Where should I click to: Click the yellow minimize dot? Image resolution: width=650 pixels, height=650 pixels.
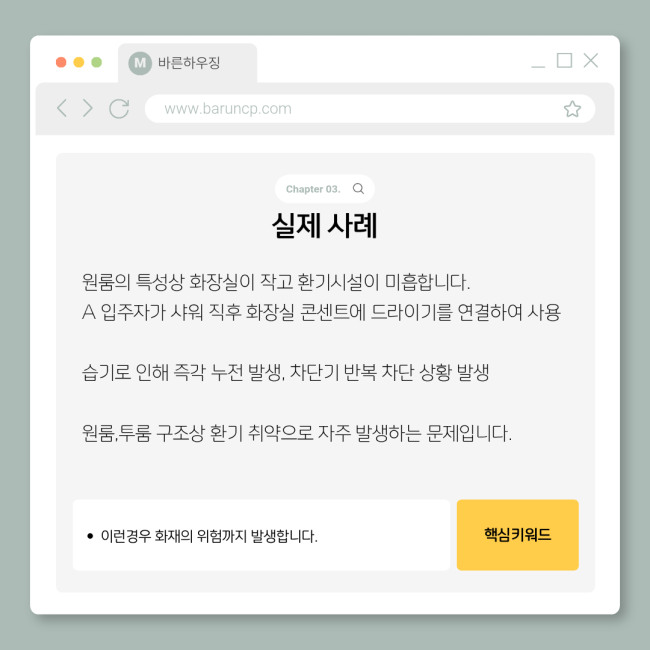pos(79,62)
